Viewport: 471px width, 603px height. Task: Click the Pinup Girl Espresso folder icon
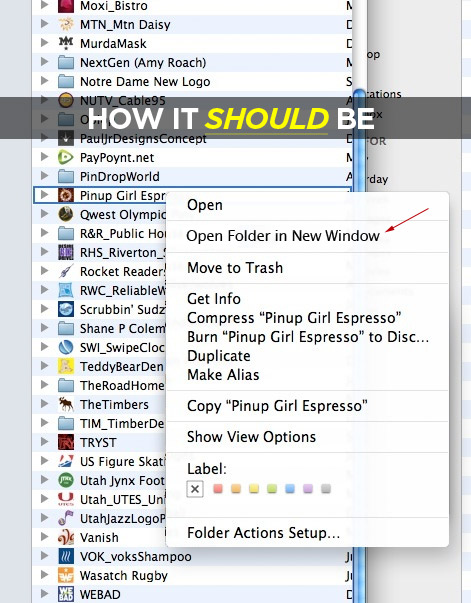pos(66,195)
